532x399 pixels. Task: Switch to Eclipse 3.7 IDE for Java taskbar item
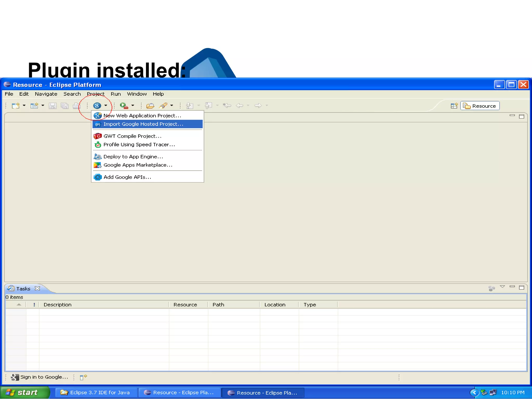96,393
